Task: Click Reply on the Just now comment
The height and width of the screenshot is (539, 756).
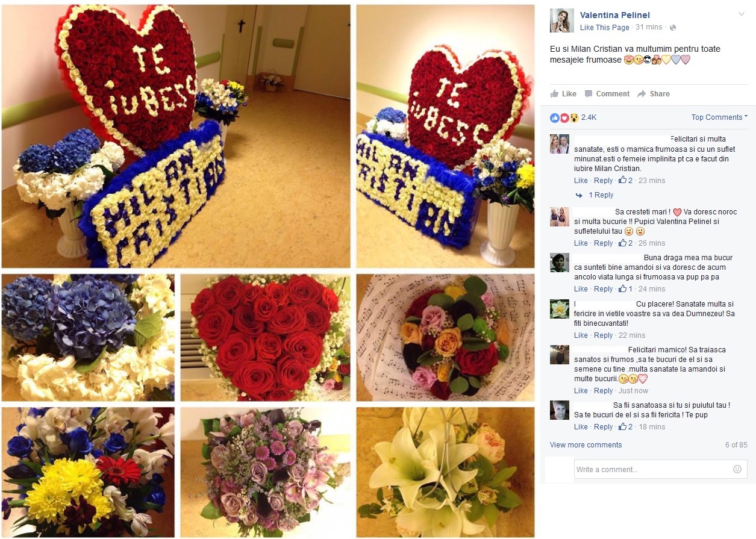Action: pos(603,391)
